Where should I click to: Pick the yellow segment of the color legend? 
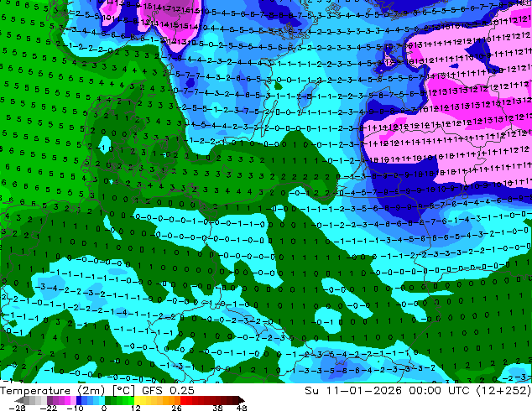pyautogui.click(x=137, y=400)
